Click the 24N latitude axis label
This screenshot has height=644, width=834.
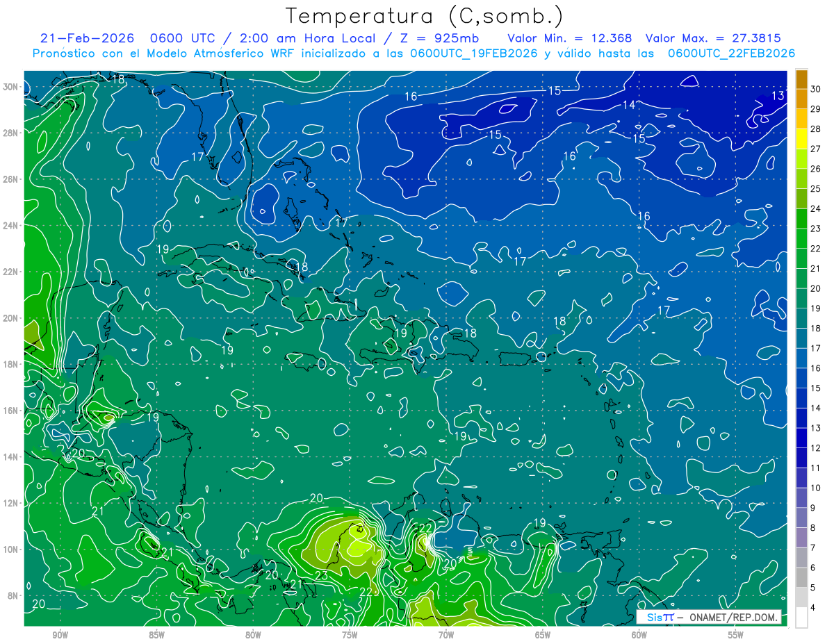(x=10, y=225)
